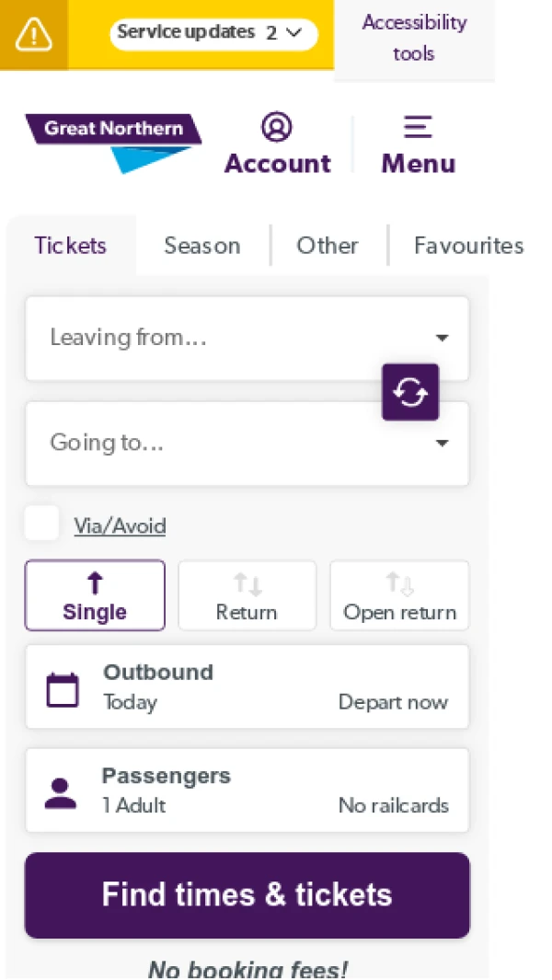This screenshot has width=552, height=980.
Task: Click the Via/Avoid link text
Action: [120, 526]
